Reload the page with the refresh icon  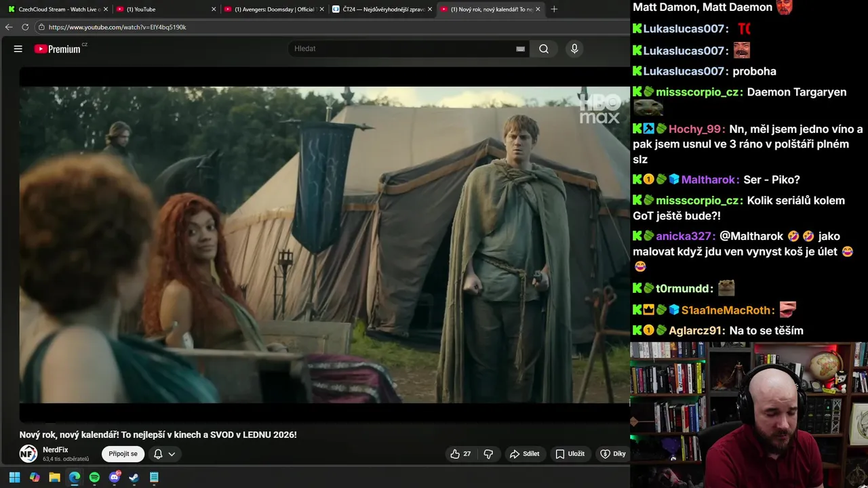tap(25, 27)
